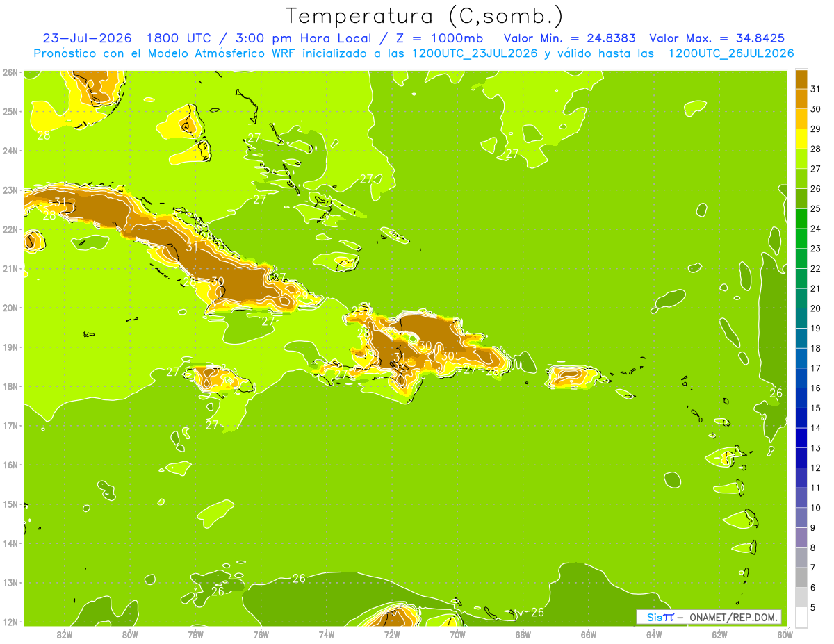The image size is (834, 644).
Task: Click the '22N' latitude axis label
Action: [x=10, y=229]
